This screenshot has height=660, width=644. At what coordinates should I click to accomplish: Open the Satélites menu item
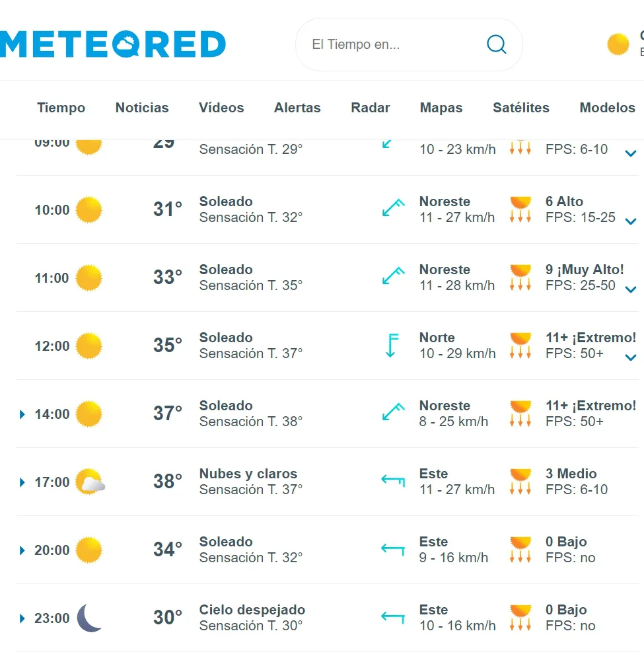520,108
